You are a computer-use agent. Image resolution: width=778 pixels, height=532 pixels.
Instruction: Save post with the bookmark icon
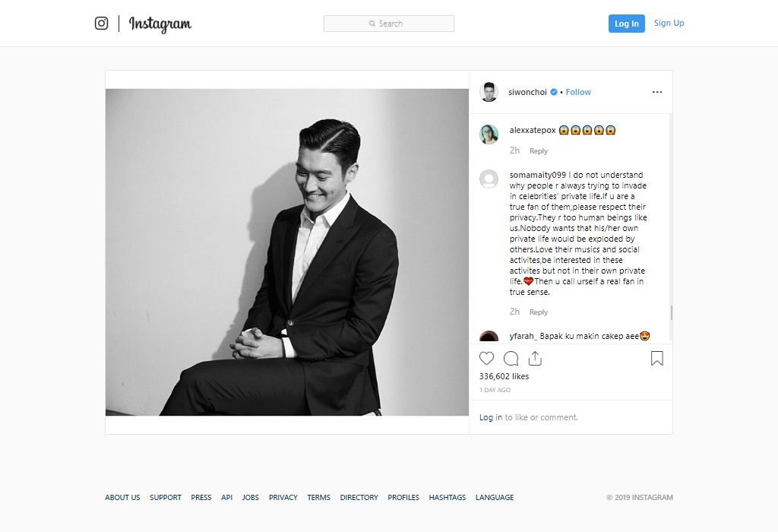coord(657,358)
